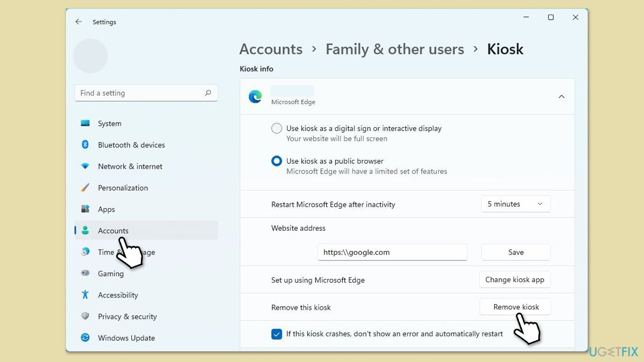The width and height of the screenshot is (644, 362).
Task: Uncheck automatic restart on kiosk crash
Action: pos(277,334)
